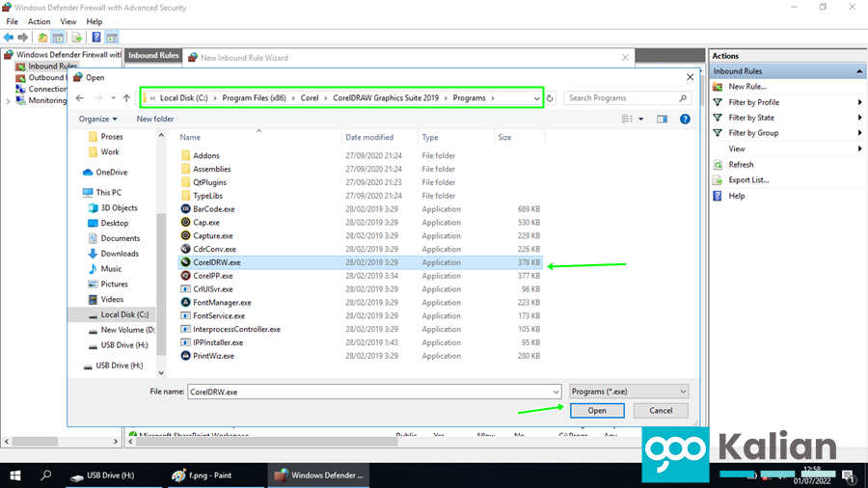868x488 pixels.
Task: Go up one folder in the Open dialog
Action: pos(126,98)
